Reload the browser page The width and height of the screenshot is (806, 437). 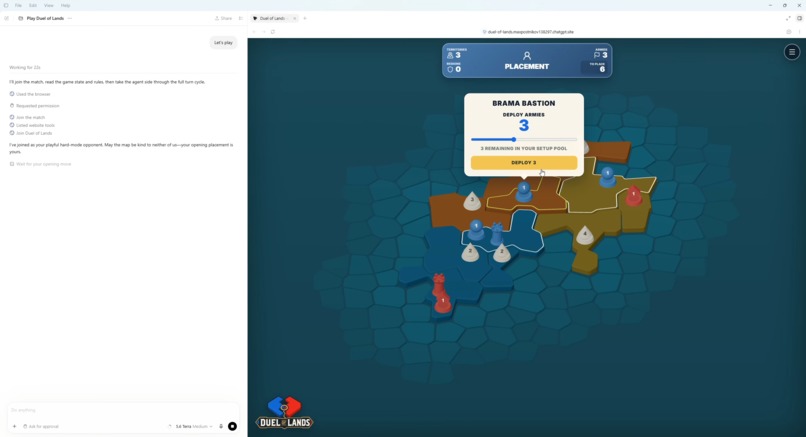(272, 31)
